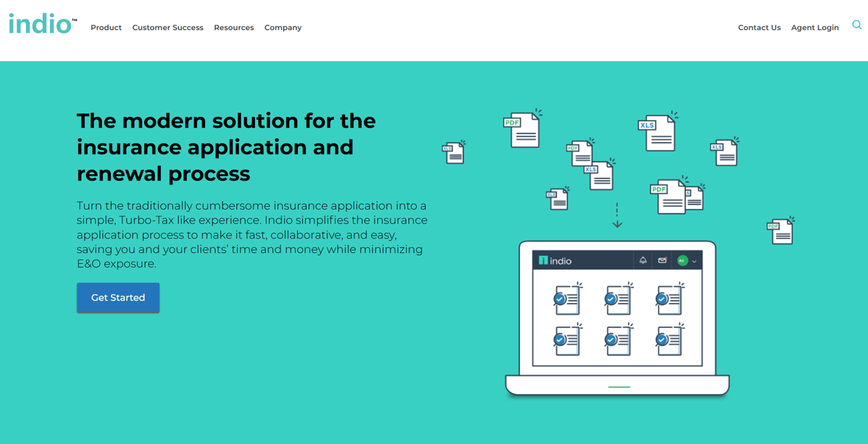Click the envelope icon in laptop illustration
Viewport: 868px width, 444px height.
click(662, 260)
